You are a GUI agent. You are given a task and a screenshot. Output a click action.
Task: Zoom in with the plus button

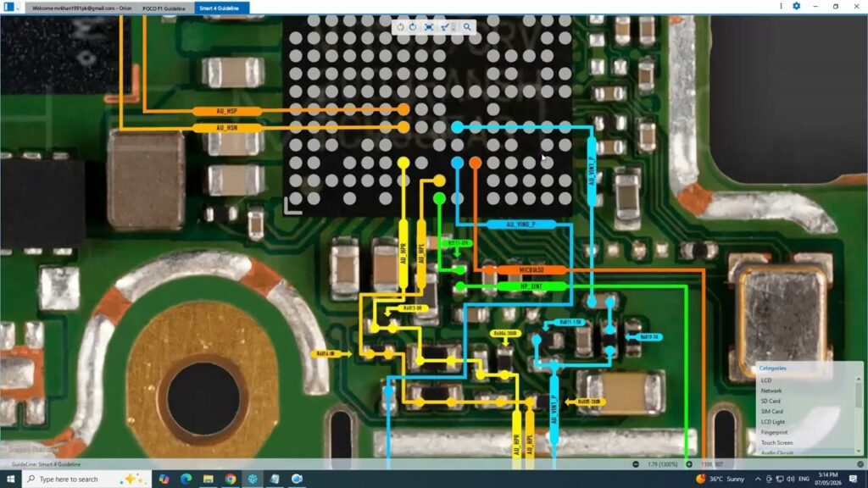click(688, 464)
